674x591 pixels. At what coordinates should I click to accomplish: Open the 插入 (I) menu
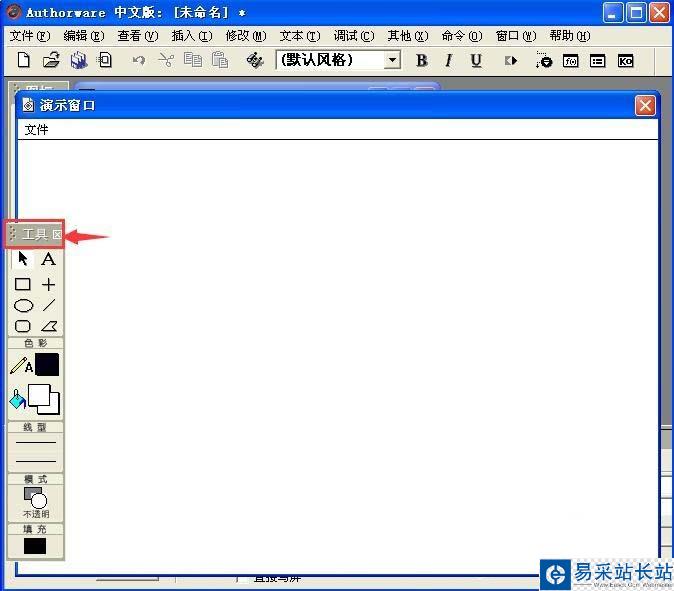point(192,36)
